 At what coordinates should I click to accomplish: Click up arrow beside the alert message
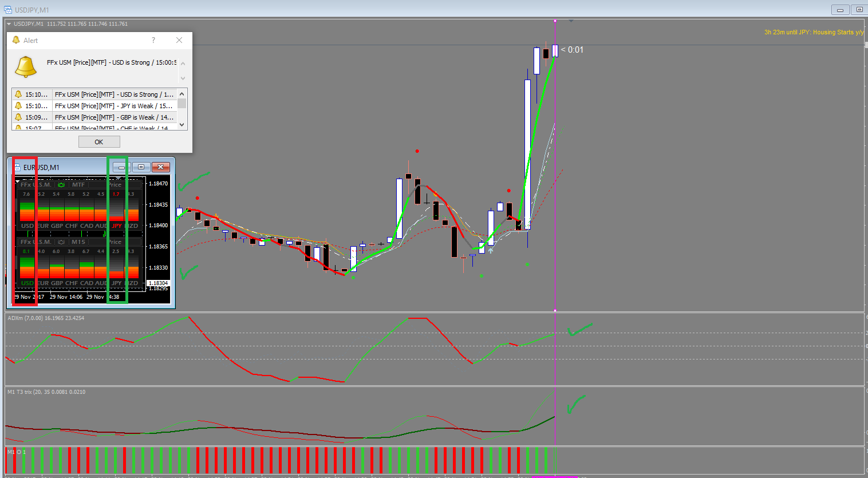pyautogui.click(x=183, y=64)
